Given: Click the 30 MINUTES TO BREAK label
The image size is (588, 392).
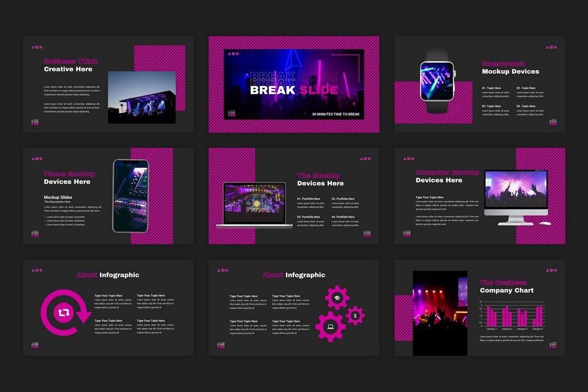Looking at the screenshot, I should point(335,114).
